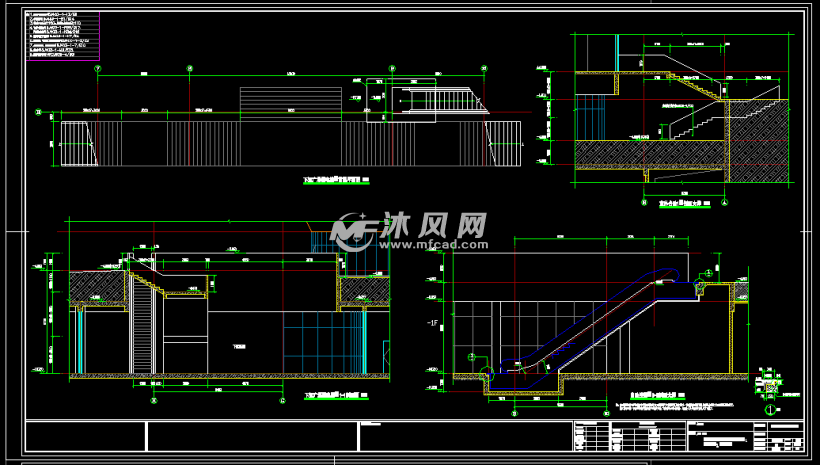The width and height of the screenshot is (820, 465).
Task: Click left grid bubble below escalator section
Action: coord(515,413)
